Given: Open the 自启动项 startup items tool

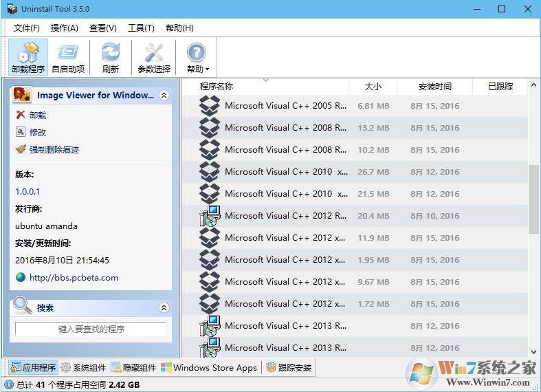Looking at the screenshot, I should pyautogui.click(x=68, y=57).
